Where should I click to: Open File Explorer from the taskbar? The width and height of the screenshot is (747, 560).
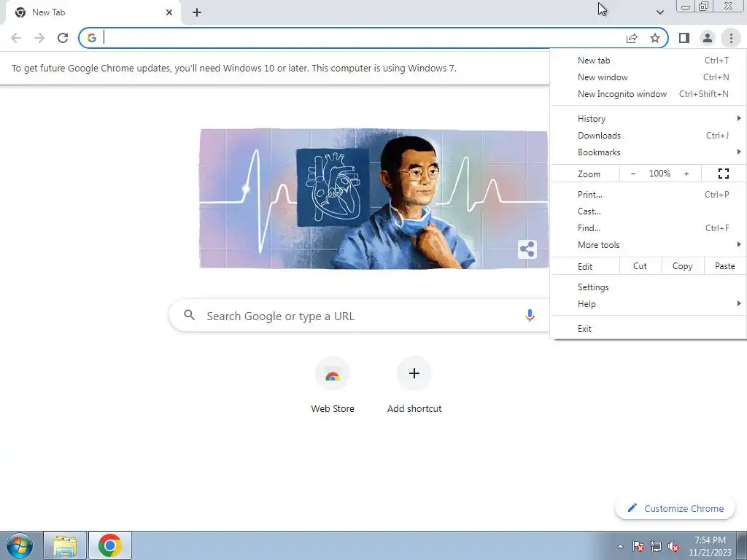tap(65, 545)
